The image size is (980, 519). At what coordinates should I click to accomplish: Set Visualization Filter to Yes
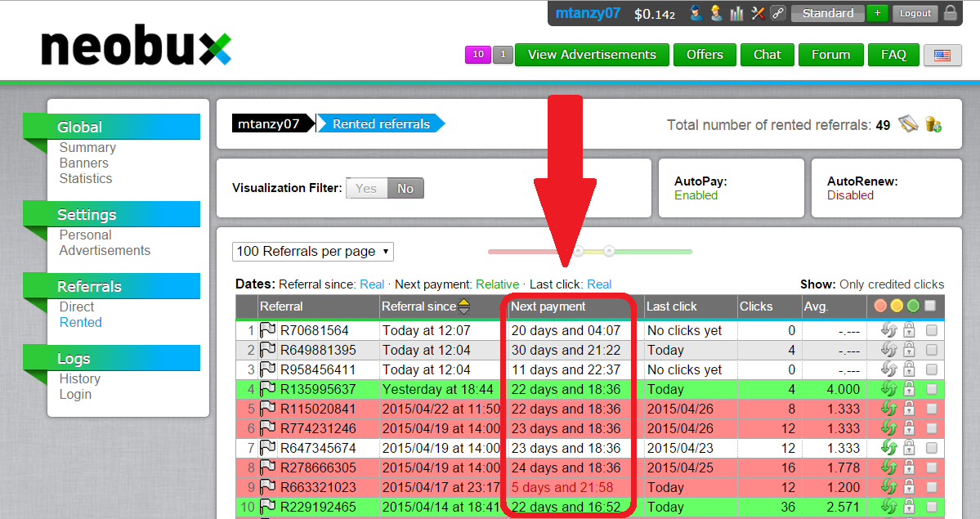click(366, 188)
